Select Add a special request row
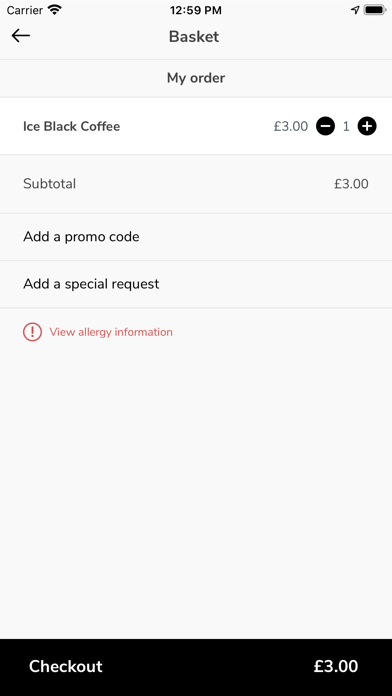Viewport: 392px width, 696px height. click(x=196, y=284)
